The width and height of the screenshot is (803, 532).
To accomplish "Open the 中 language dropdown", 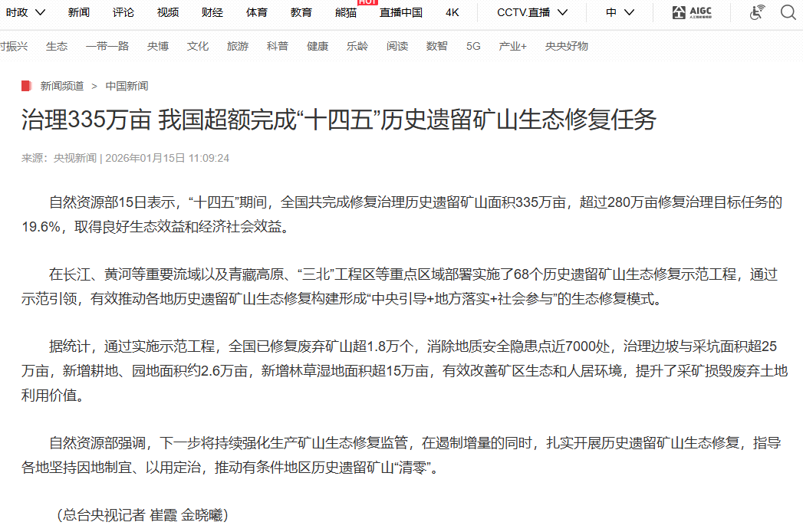I will click(620, 12).
